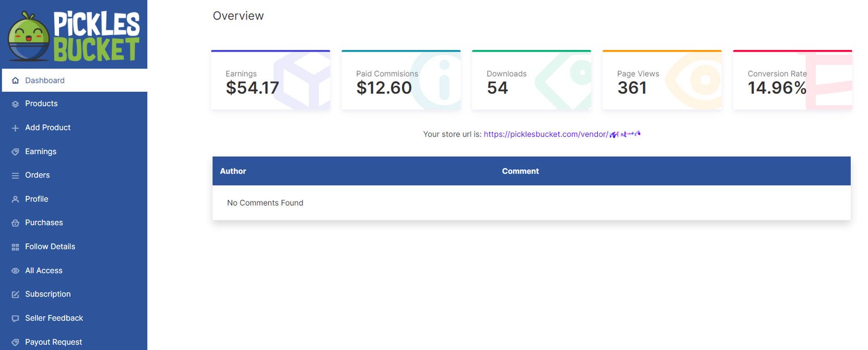This screenshot has width=868, height=350.
Task: Open Seller Feedback from sidebar
Action: tap(54, 318)
